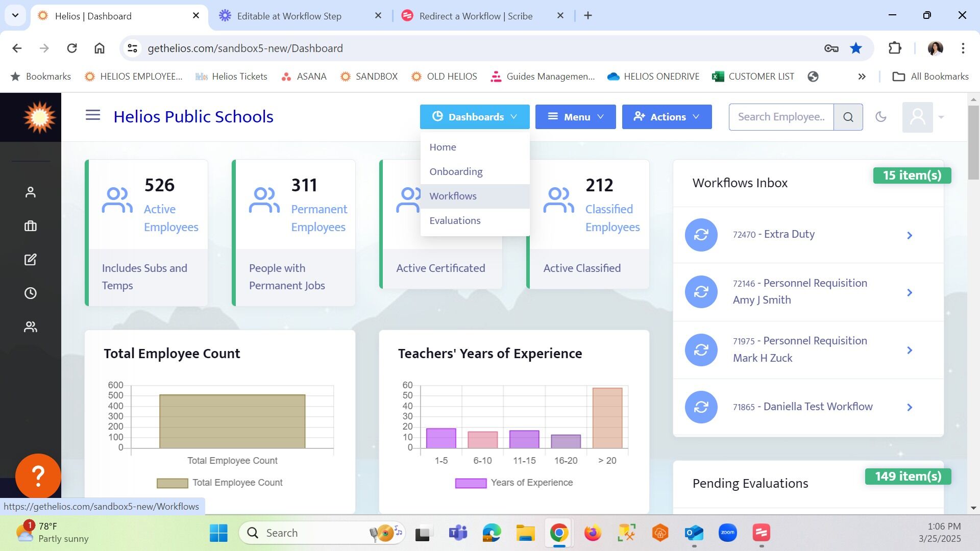
Task: Click the person icon in left sidebar
Action: pos(31,192)
